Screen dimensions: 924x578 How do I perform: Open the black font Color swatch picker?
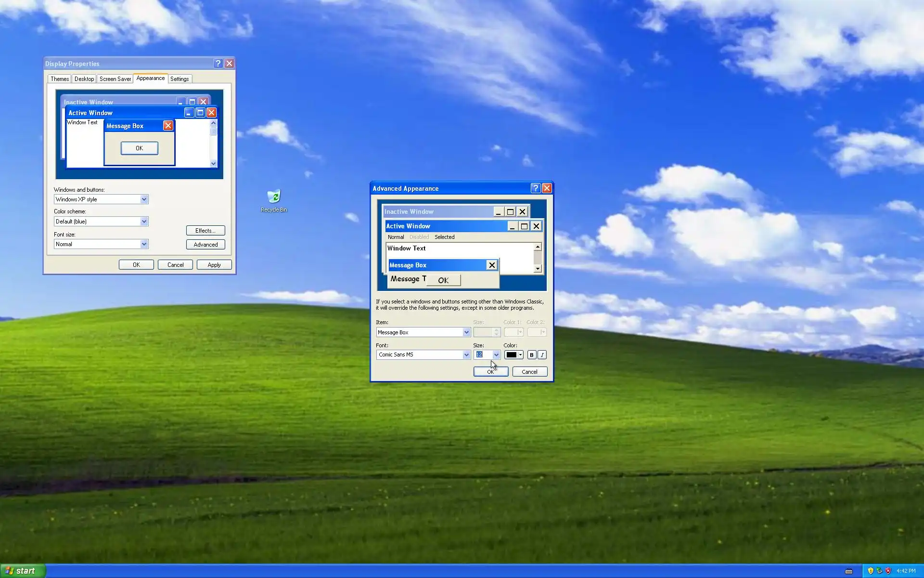pos(513,355)
